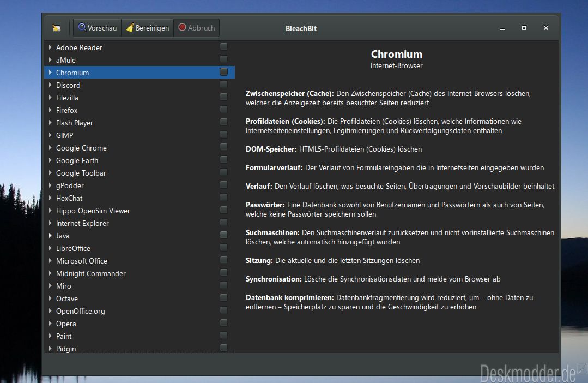Tick the Discord checkbox
This screenshot has width=588, height=383.
[224, 84]
